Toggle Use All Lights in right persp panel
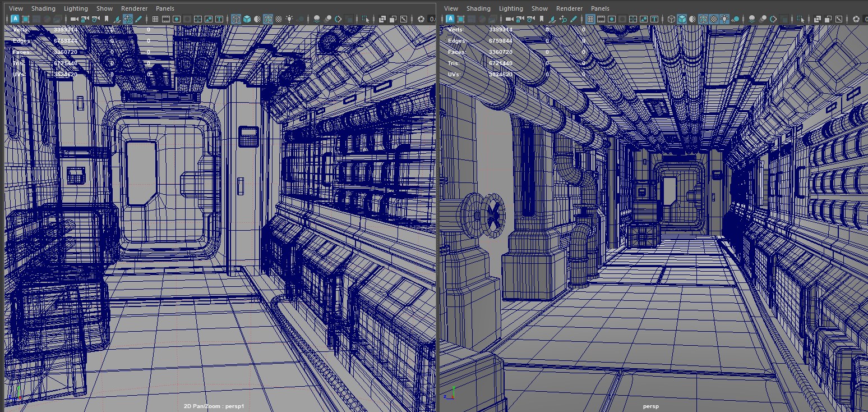 [724, 19]
